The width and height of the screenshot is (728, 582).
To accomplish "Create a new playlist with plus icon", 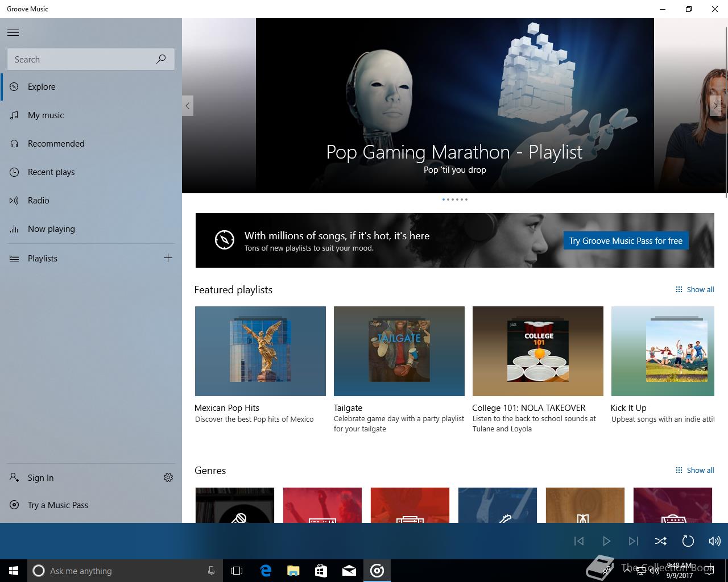I will point(168,258).
